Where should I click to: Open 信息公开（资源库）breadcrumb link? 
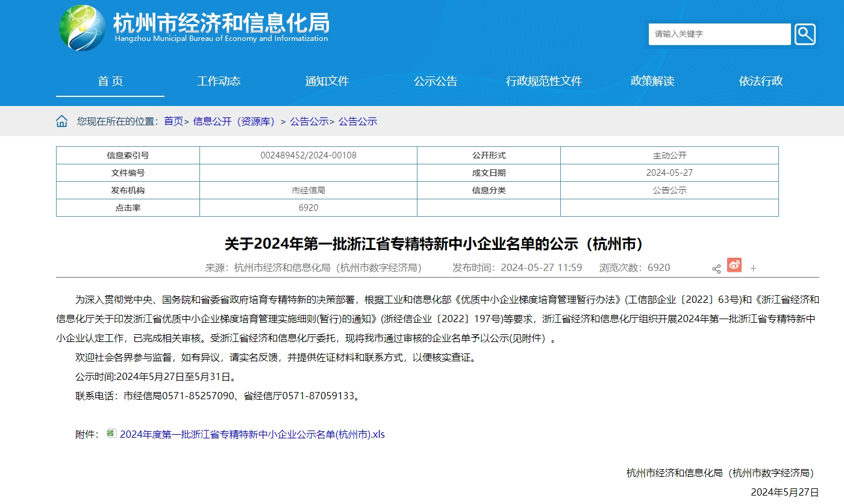(234, 122)
